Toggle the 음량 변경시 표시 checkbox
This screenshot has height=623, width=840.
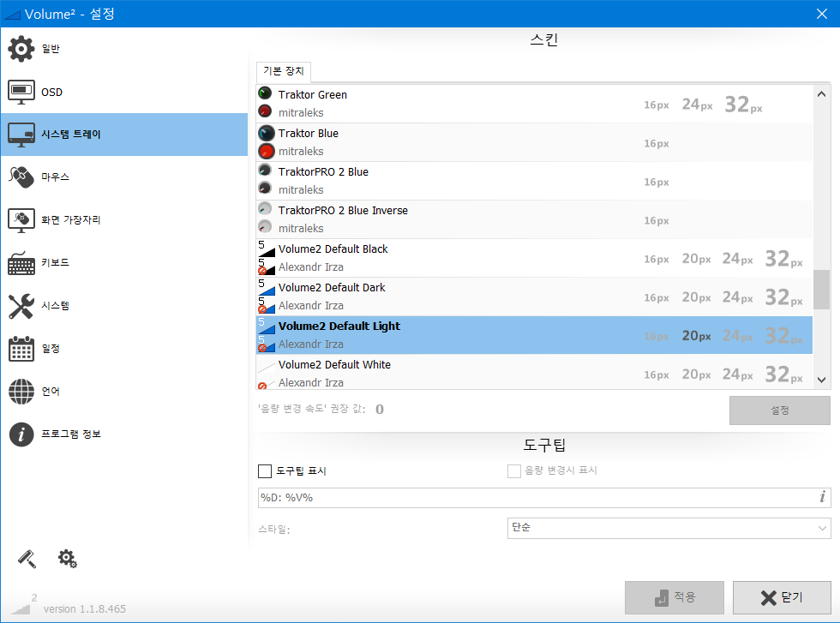point(514,470)
